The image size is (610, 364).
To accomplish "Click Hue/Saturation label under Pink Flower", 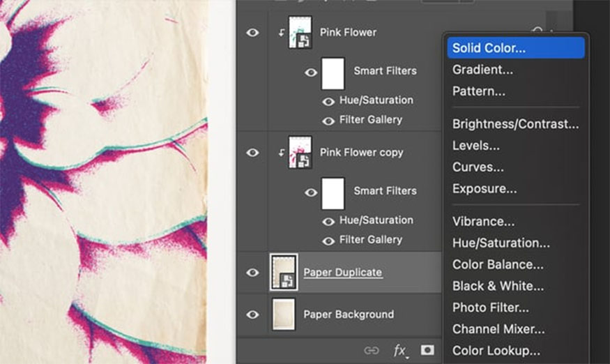I will [x=376, y=100].
